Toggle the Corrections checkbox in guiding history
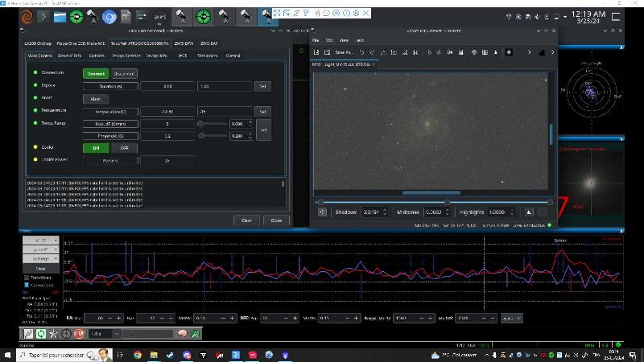Viewport: 644px width, 362px height. pyautogui.click(x=27, y=285)
